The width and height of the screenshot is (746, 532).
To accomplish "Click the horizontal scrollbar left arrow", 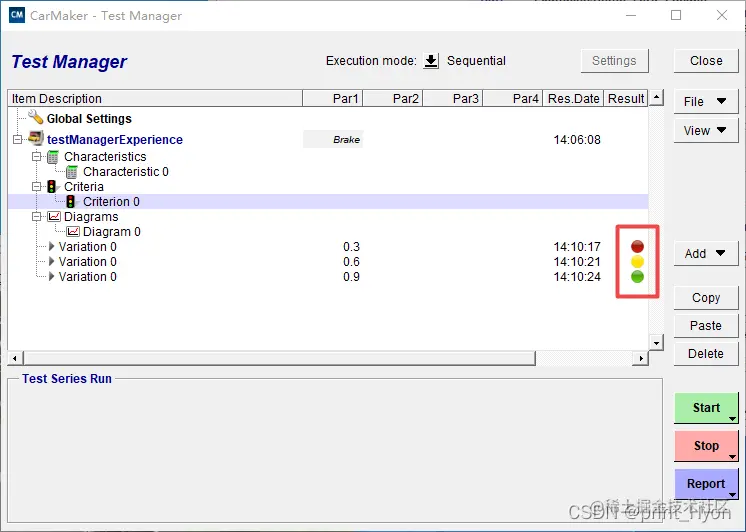I will pyautogui.click(x=15, y=358).
